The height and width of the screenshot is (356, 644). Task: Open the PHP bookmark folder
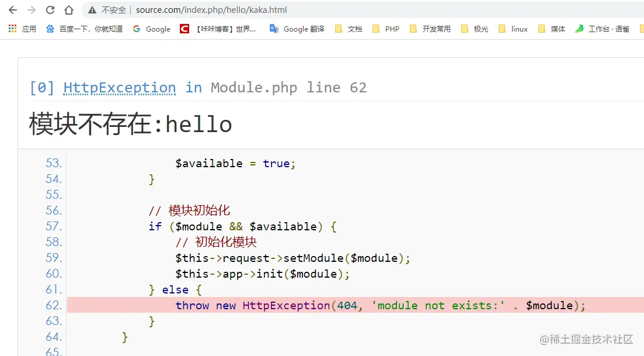[x=386, y=29]
